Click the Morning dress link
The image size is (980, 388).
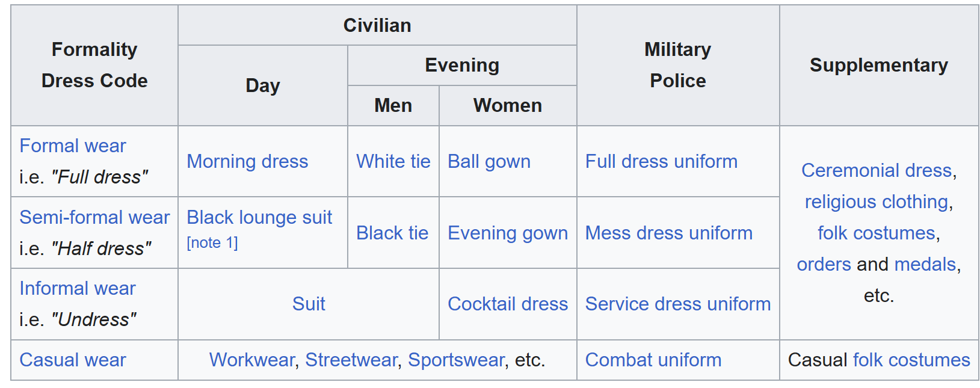pyautogui.click(x=247, y=161)
